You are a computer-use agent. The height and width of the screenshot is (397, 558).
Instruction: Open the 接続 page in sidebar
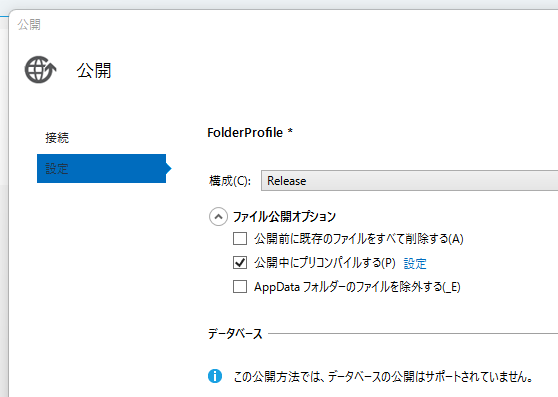[57, 138]
